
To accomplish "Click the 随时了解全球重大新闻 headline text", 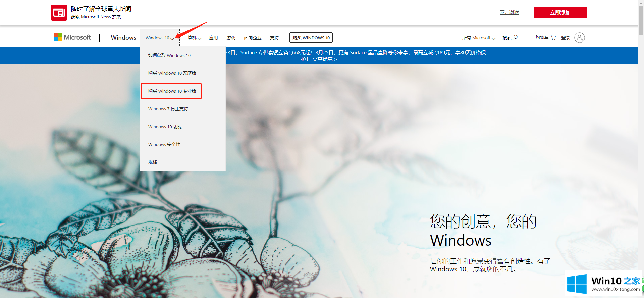I will (x=101, y=9).
